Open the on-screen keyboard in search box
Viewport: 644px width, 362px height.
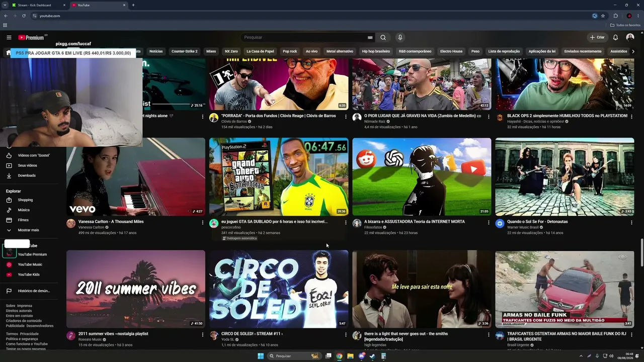(x=370, y=37)
